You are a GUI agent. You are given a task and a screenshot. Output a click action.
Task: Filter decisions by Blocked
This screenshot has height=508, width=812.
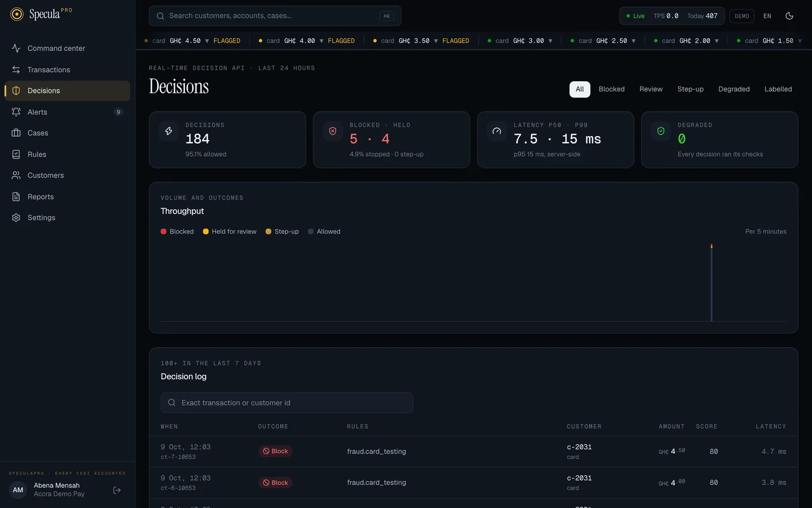(612, 89)
